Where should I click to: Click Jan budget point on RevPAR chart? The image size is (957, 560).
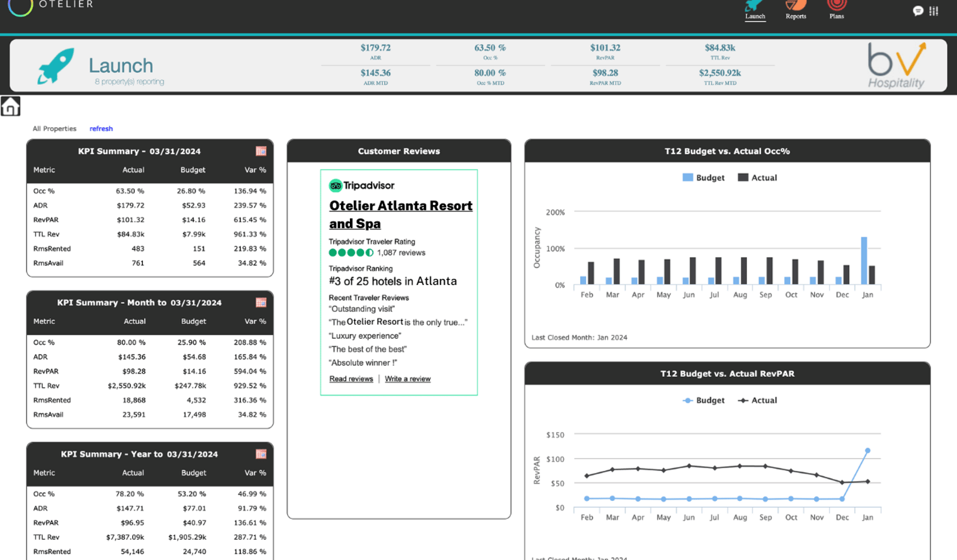coord(867,451)
